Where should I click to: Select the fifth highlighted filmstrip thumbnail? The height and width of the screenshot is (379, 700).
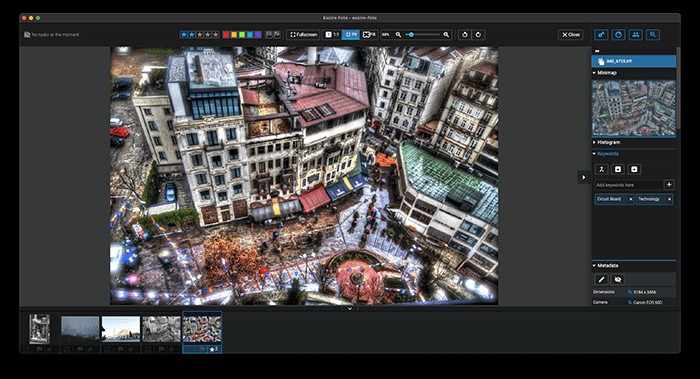pyautogui.click(x=202, y=329)
